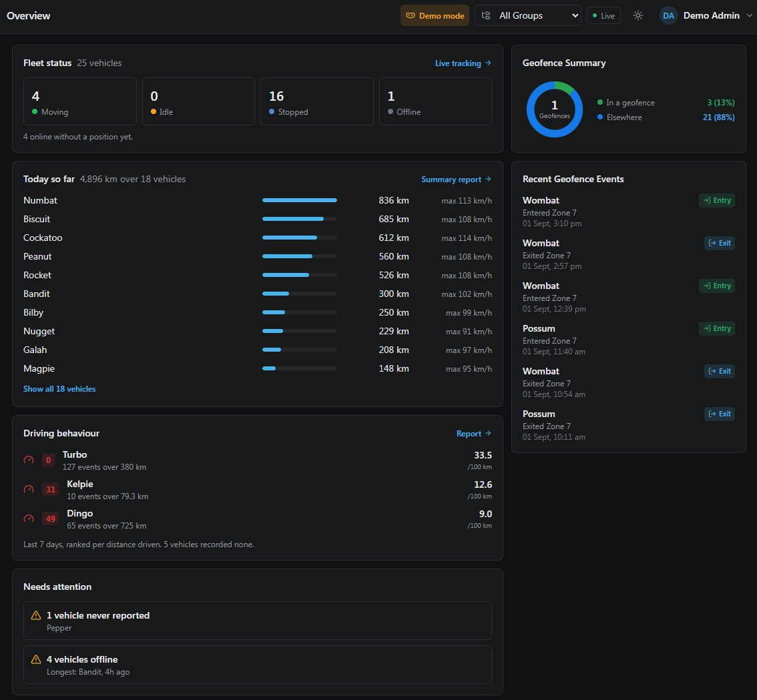Open the 4 vehicles offline alert
Viewport: 757px width, 700px height.
(257, 665)
